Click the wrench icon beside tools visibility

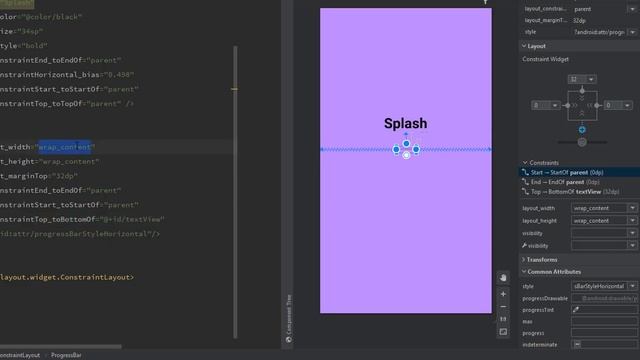coord(524,245)
